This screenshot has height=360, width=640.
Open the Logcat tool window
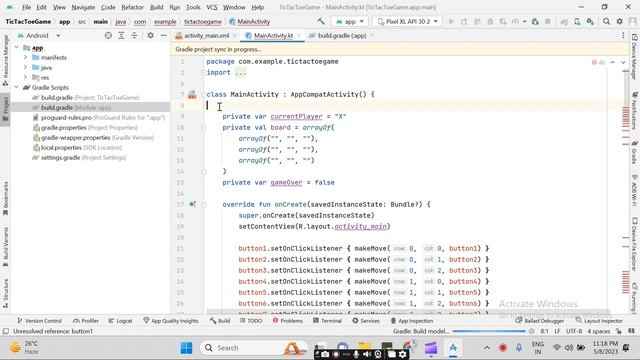[x=120, y=321]
